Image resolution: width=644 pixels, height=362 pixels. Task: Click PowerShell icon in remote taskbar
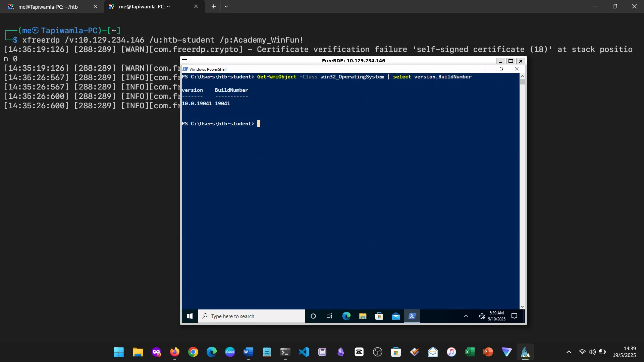tap(412, 316)
